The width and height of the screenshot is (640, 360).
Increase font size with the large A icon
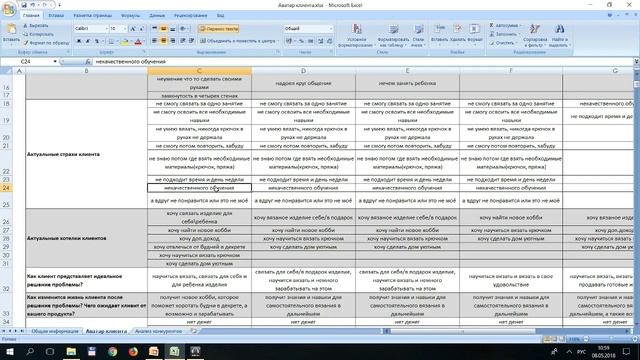[133, 29]
